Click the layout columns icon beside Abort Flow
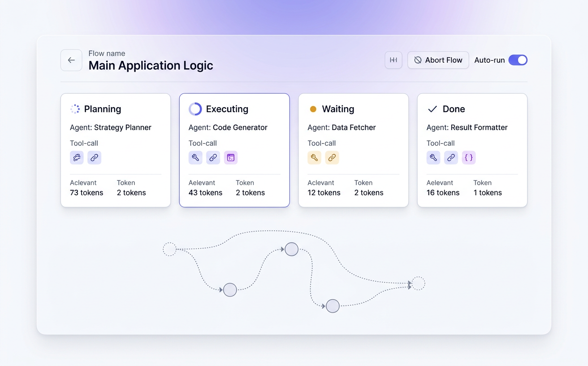 [393, 60]
